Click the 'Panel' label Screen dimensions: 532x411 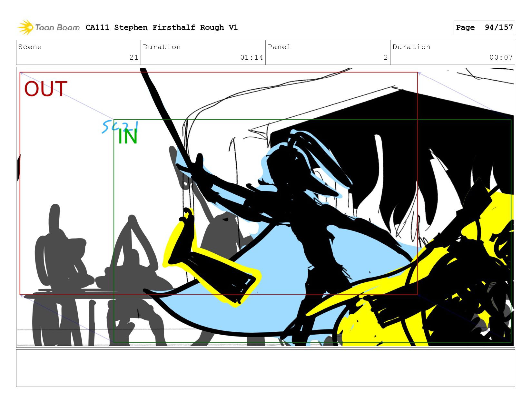[x=279, y=47]
